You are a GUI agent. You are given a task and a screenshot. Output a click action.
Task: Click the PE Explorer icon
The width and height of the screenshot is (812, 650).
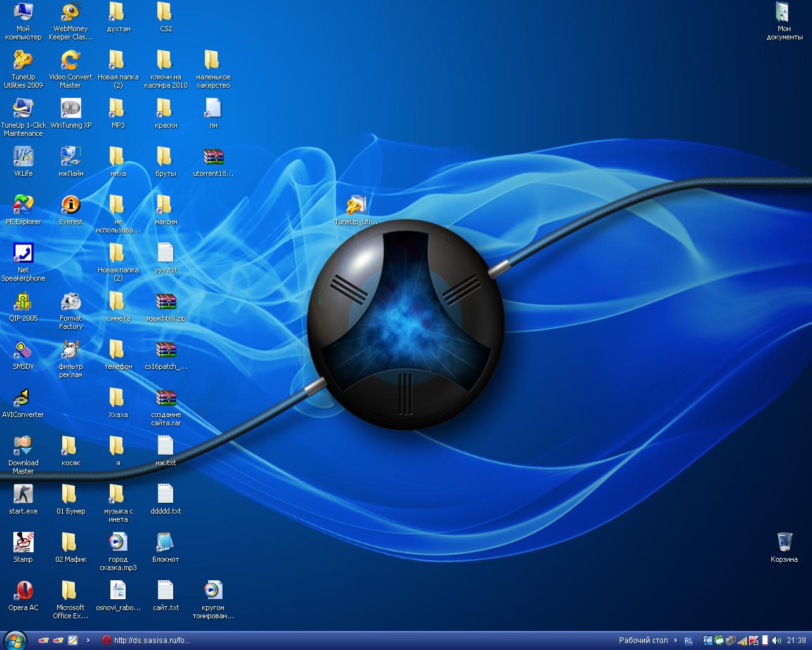[23, 205]
